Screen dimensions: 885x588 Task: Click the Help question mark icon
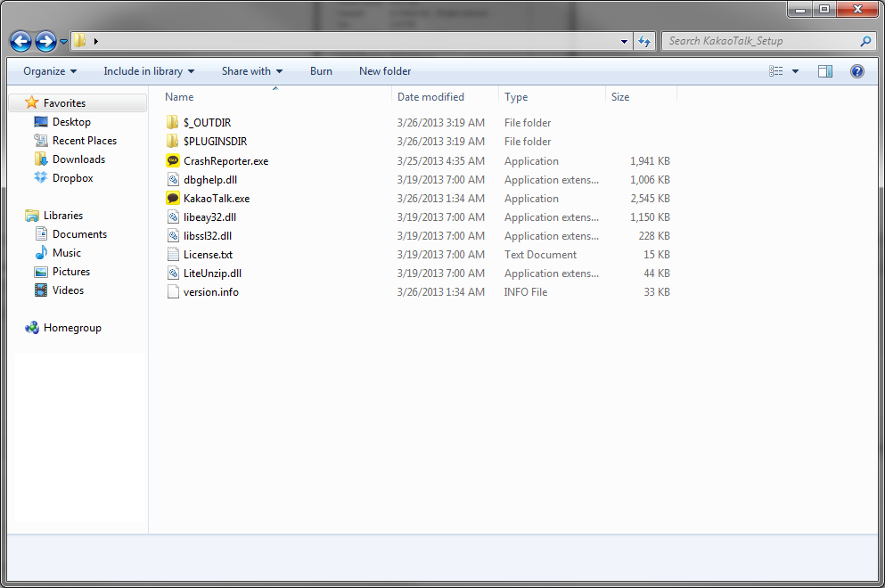[x=857, y=71]
